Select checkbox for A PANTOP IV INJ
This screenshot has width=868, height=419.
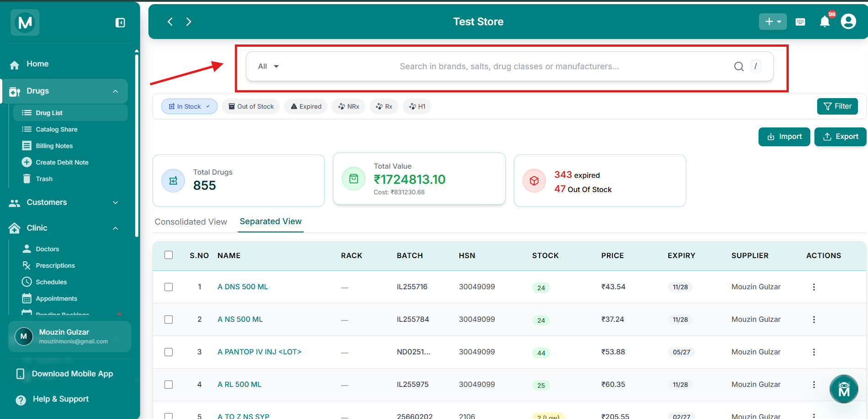169,352
